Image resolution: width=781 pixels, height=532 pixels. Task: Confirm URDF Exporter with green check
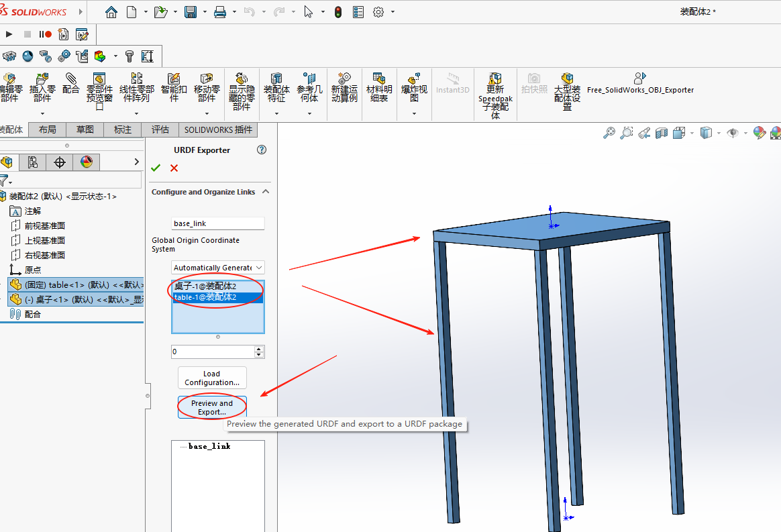[x=155, y=168]
